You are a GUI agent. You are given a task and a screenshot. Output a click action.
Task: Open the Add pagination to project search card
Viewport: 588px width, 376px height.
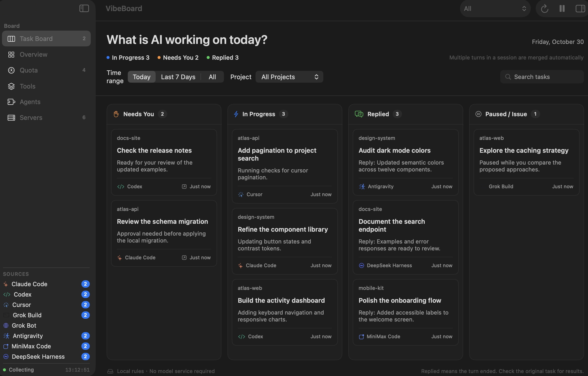pyautogui.click(x=285, y=166)
